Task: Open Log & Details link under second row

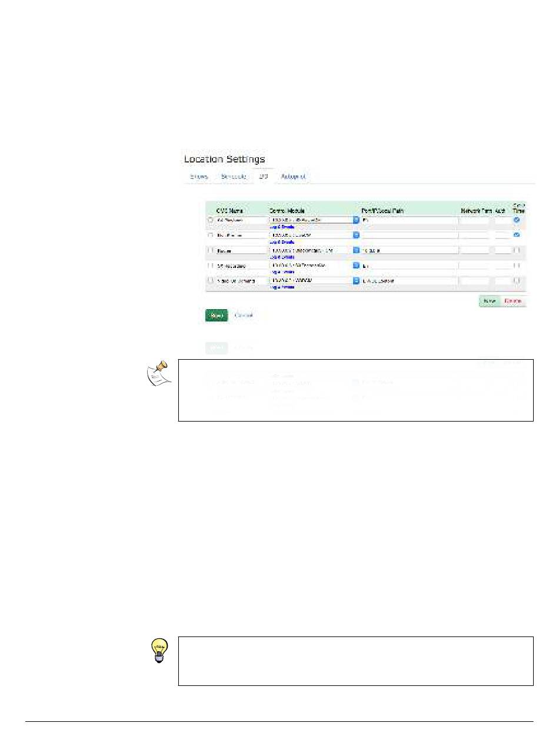Action: (282, 242)
